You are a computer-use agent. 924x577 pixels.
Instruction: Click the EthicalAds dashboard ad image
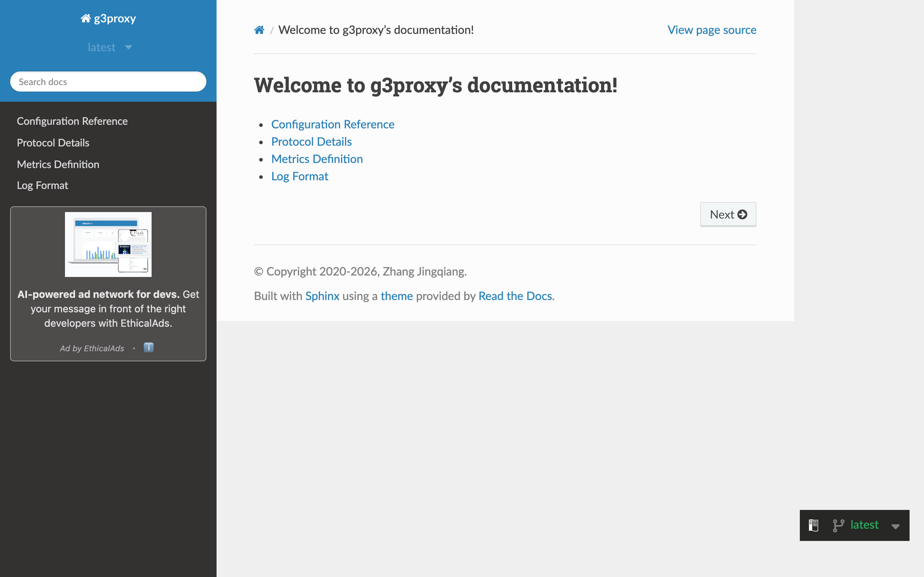108,244
